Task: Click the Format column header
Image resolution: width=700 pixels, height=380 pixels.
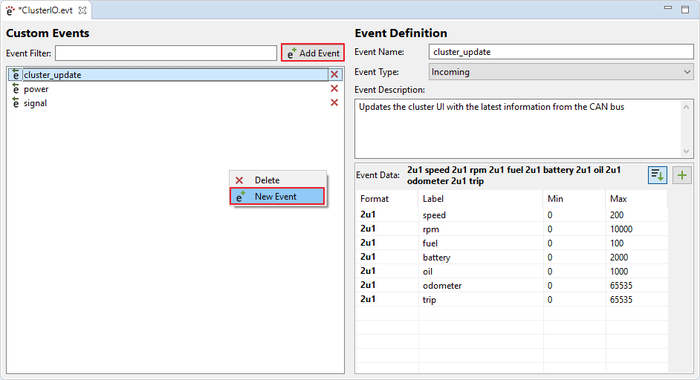Action: point(387,199)
